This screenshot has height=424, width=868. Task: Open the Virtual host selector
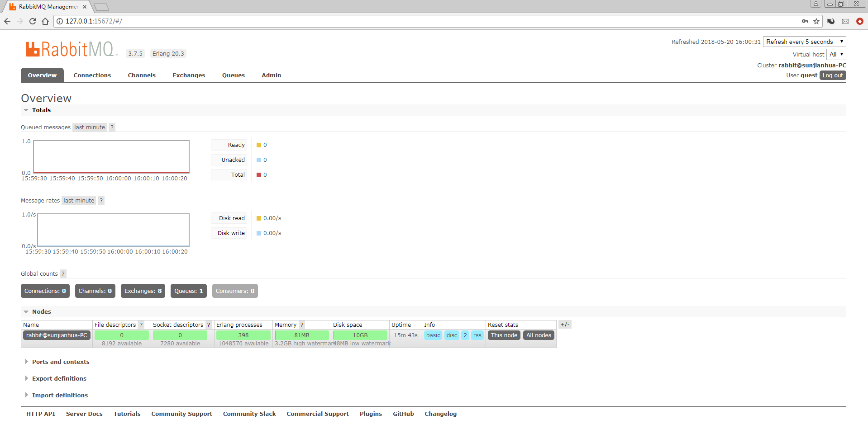point(836,54)
